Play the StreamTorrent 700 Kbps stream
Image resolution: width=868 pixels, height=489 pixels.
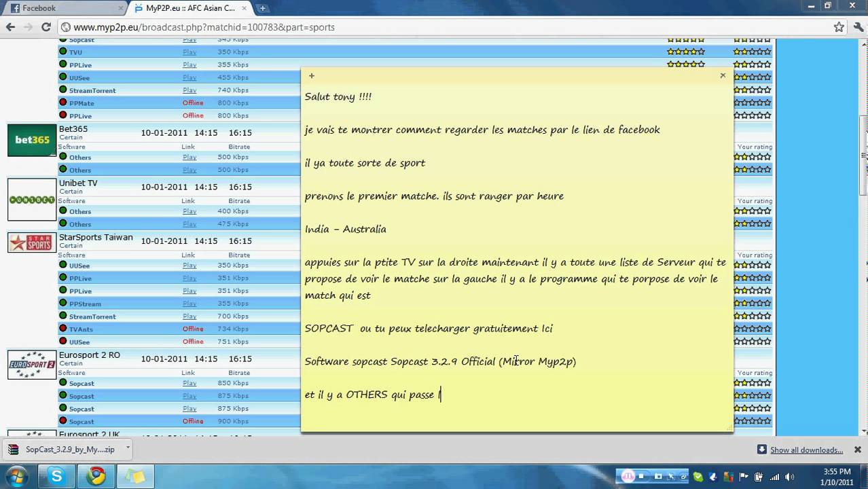point(189,316)
